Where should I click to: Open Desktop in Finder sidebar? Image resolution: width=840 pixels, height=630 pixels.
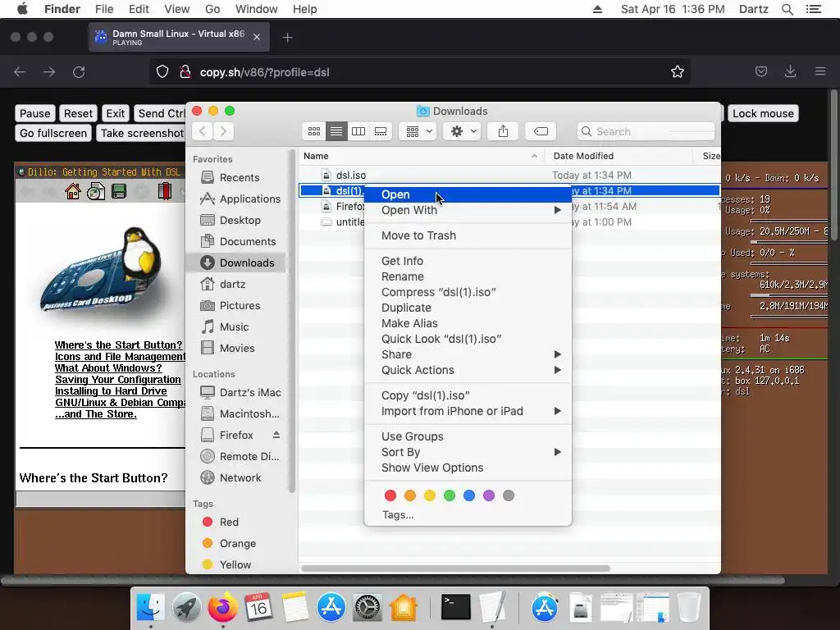coord(239,220)
